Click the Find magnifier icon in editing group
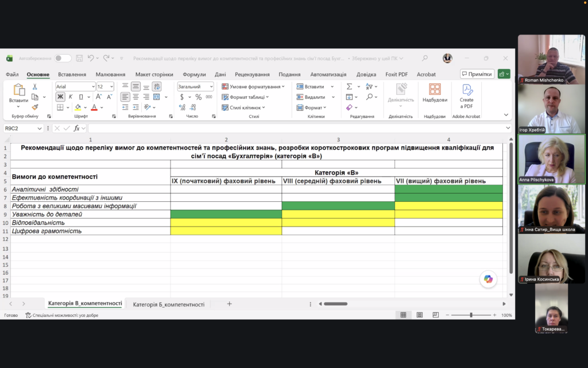The height and width of the screenshot is (368, 588). 369,97
